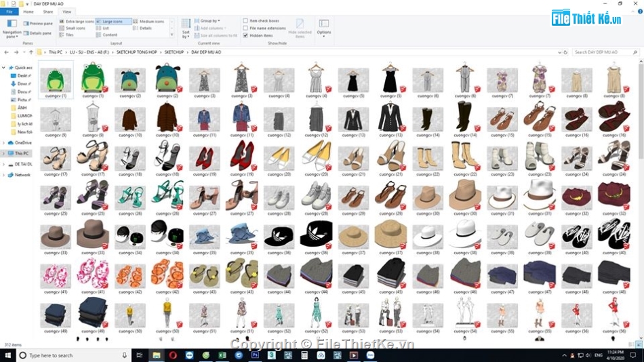Open the Navigation pane dropdown
Viewport: 644px width, 362px height.
coord(12,28)
